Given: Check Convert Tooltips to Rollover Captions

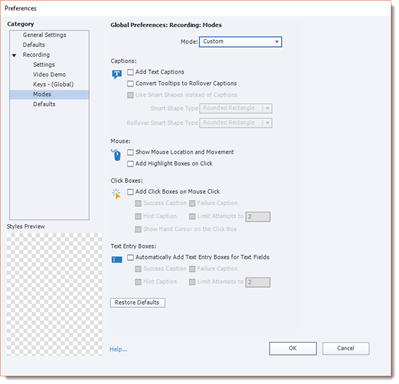Looking at the screenshot, I should coord(130,84).
